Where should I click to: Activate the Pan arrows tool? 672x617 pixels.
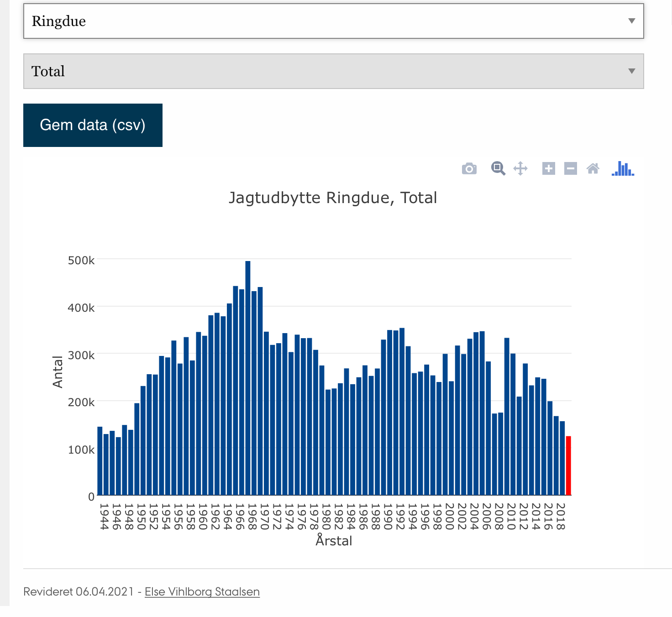click(520, 168)
